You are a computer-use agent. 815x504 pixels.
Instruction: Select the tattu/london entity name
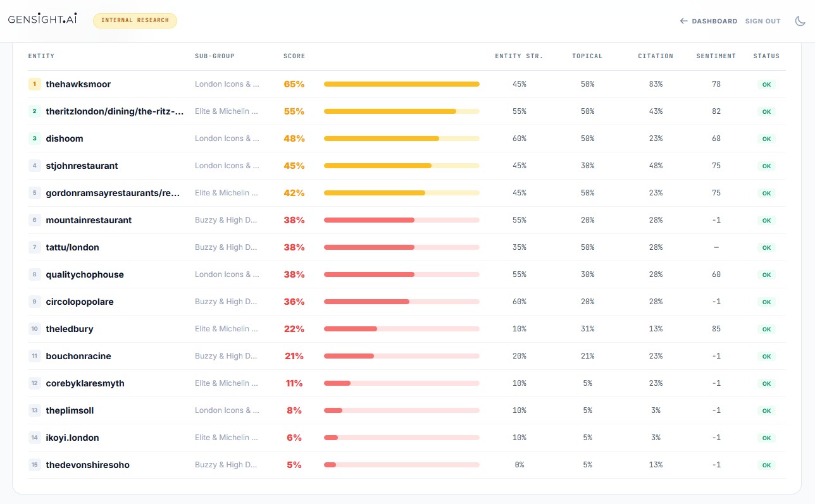pos(72,247)
